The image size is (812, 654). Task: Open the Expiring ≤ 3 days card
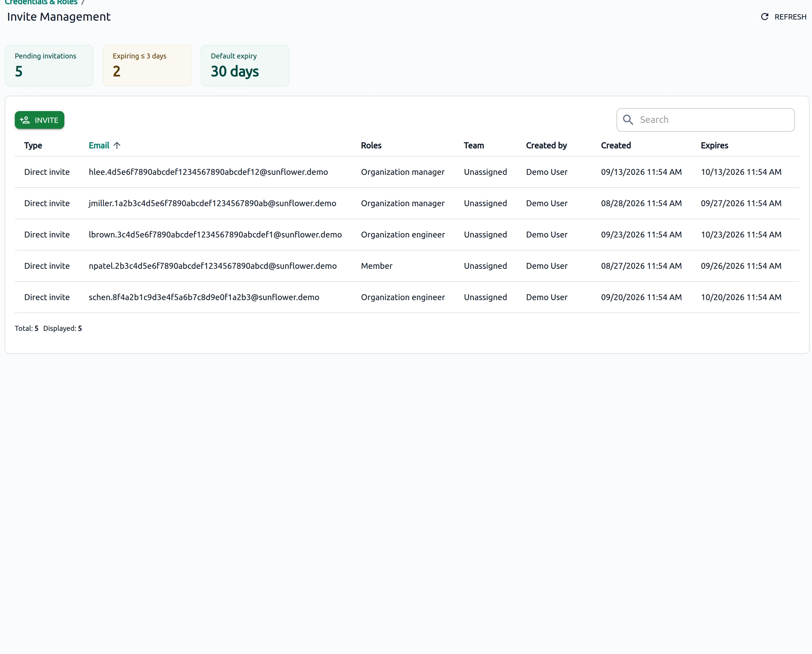(147, 66)
